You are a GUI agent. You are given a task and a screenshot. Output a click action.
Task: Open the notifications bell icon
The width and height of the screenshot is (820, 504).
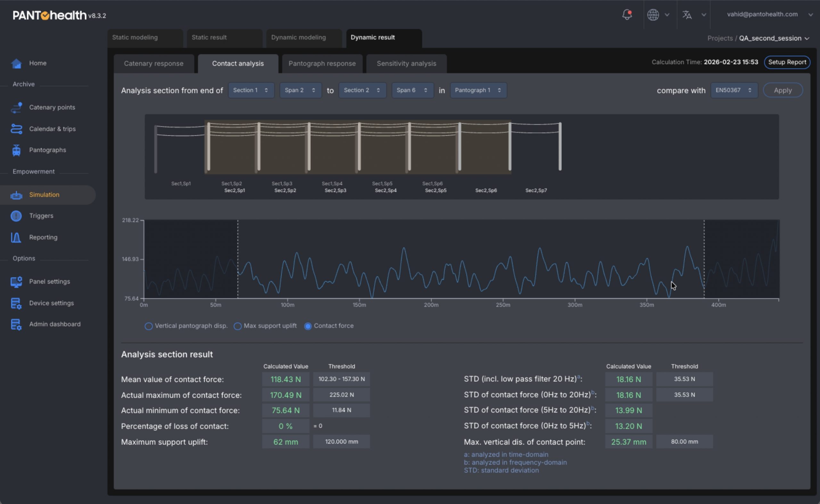click(x=627, y=15)
